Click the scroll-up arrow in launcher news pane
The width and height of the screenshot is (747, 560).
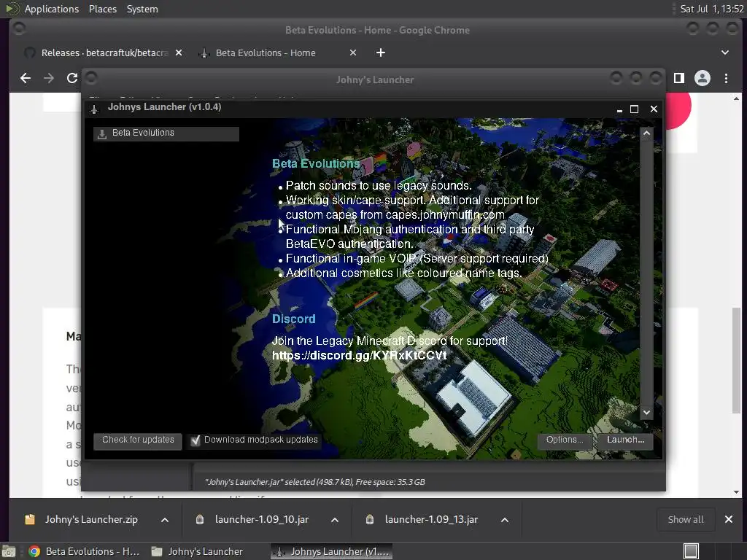click(646, 133)
